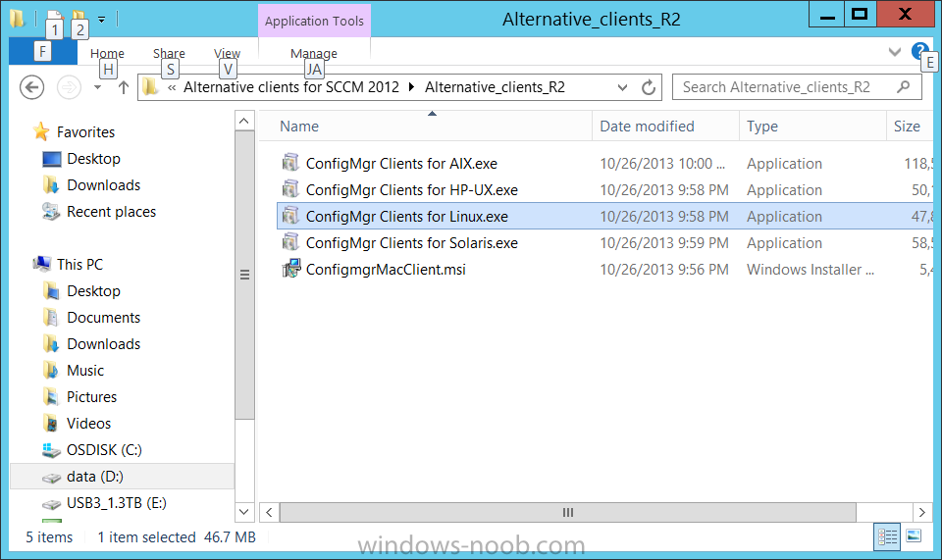Click the Application Tools contextual tab

coord(314,21)
